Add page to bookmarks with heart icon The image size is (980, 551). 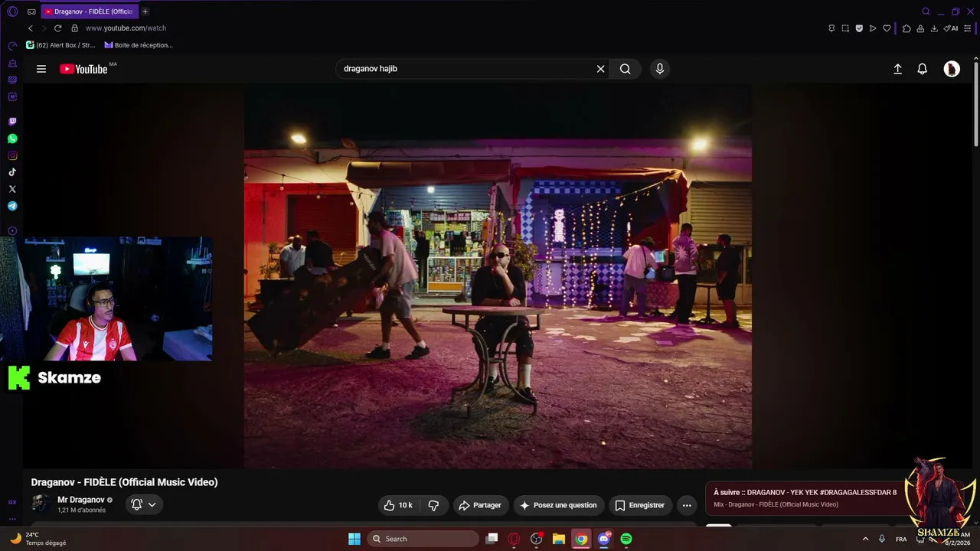coord(887,28)
